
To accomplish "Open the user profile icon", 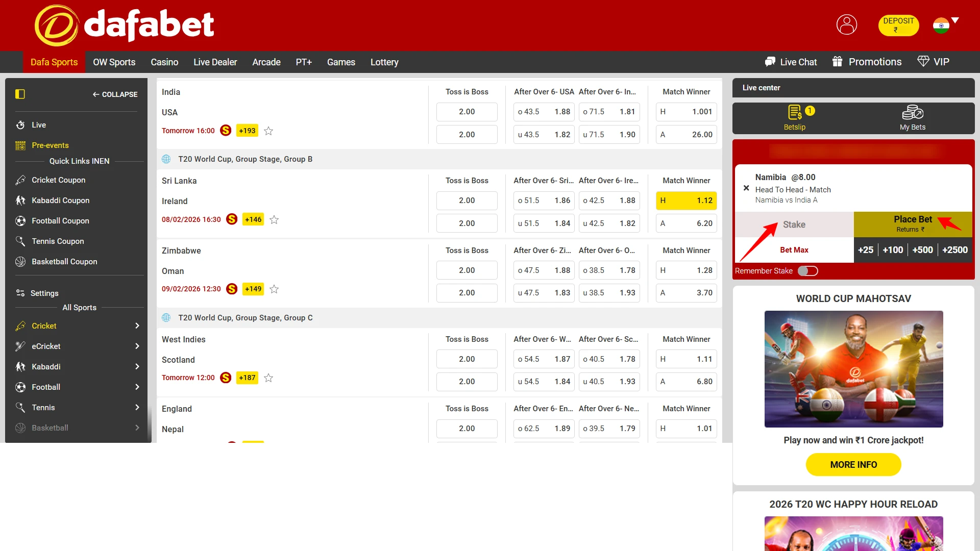I will pos(847,24).
